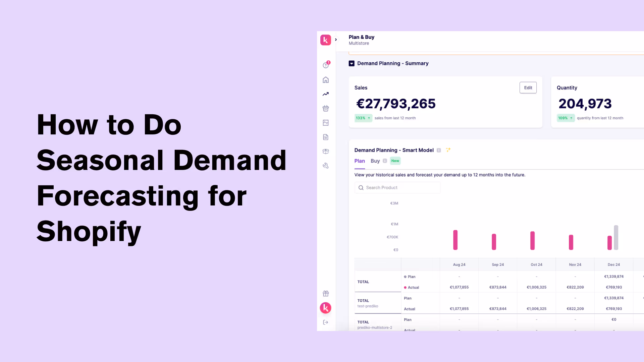Click the Edit button on Sales card

[528, 87]
